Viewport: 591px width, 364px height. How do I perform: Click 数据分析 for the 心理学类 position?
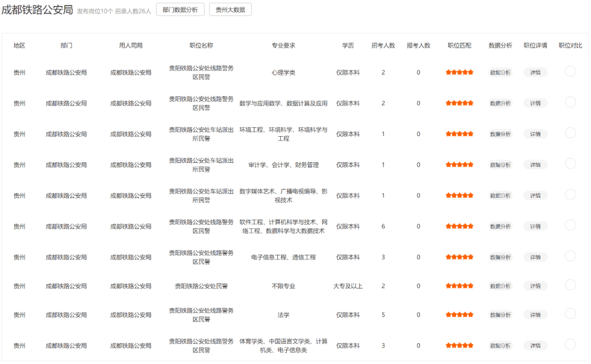tap(500, 73)
